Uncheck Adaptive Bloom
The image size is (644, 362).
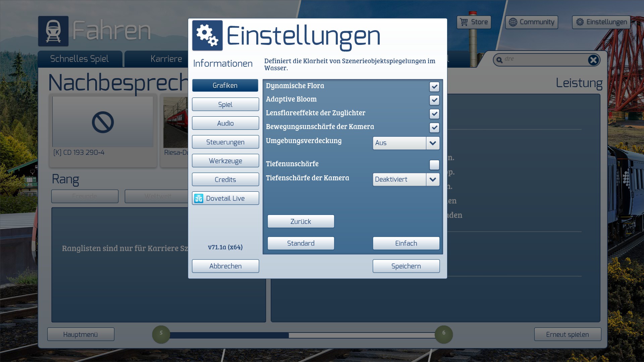coord(434,100)
